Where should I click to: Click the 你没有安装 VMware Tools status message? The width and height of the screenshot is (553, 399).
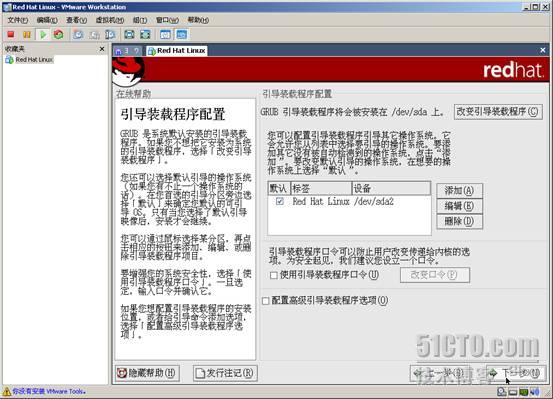(x=49, y=391)
